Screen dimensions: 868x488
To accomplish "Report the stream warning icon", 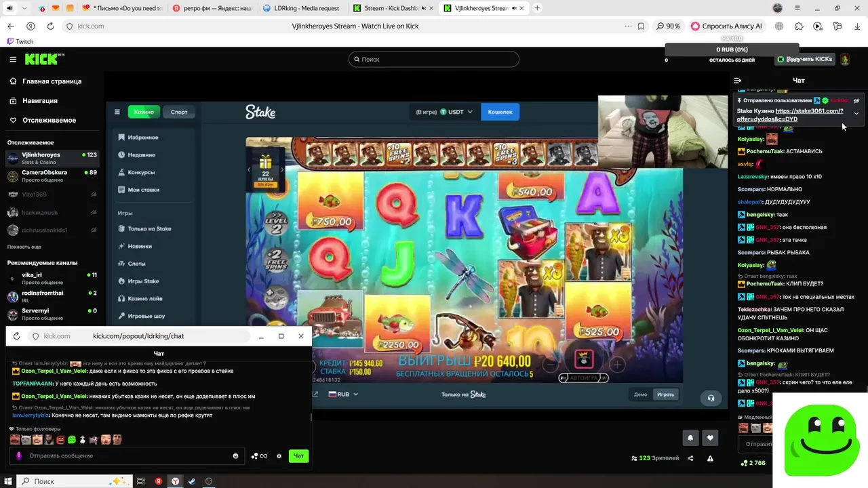I will [x=710, y=458].
